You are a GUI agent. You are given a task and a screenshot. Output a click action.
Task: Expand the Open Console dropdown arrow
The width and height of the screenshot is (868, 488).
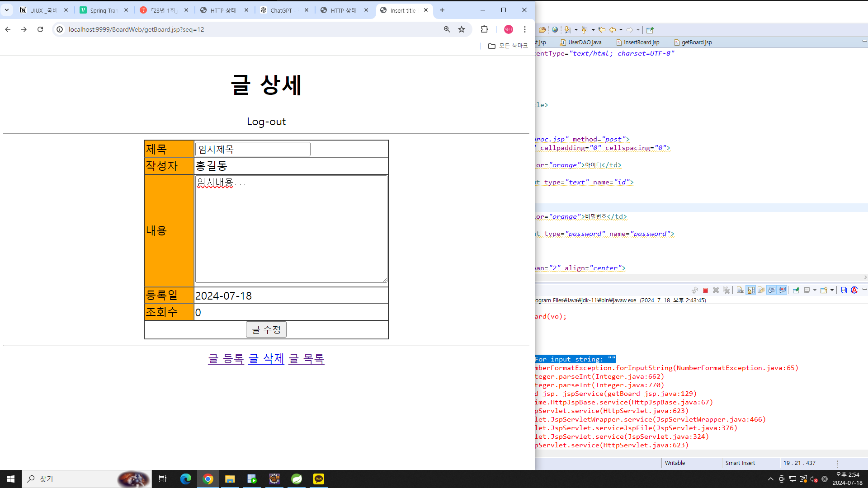pos(832,290)
